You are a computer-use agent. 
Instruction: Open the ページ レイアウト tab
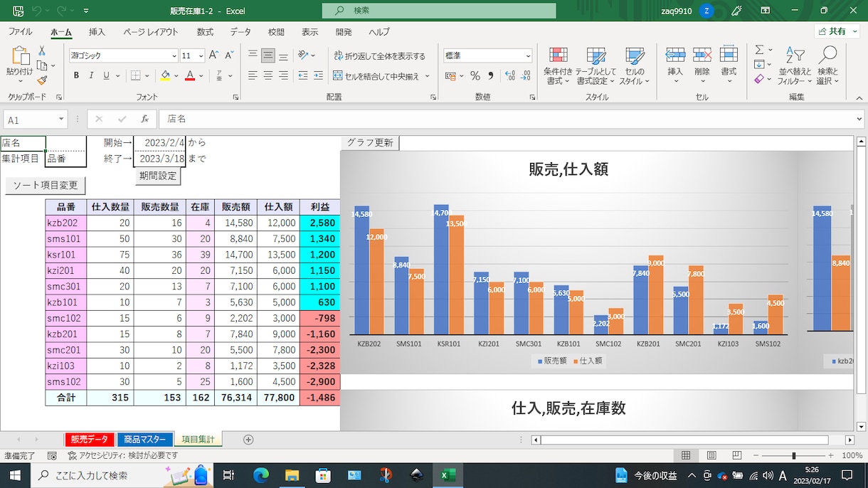point(151,32)
